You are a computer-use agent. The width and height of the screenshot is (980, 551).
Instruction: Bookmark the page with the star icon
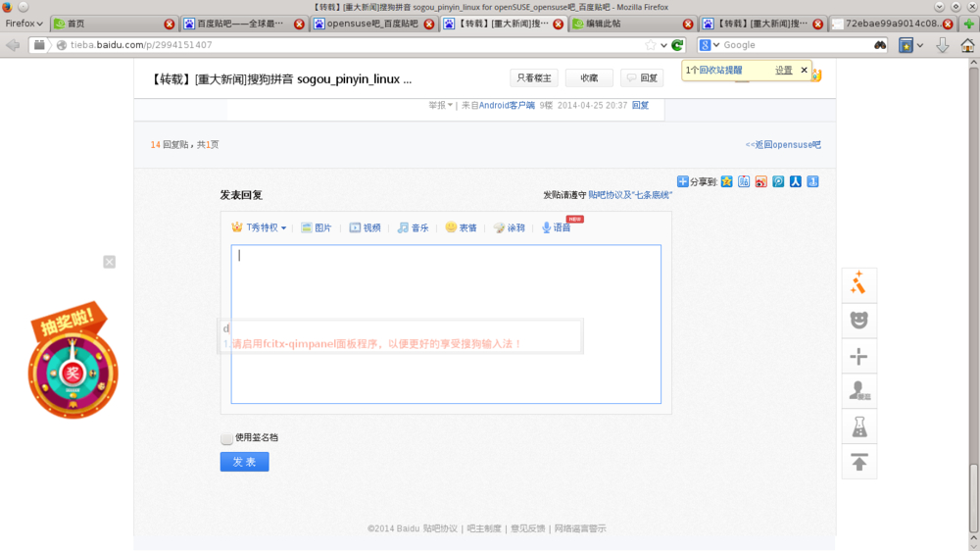click(651, 45)
